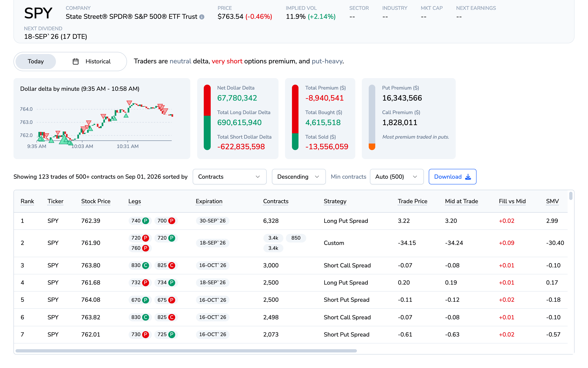Click the Trade Price column header
This screenshot has width=588, height=368.
point(412,201)
